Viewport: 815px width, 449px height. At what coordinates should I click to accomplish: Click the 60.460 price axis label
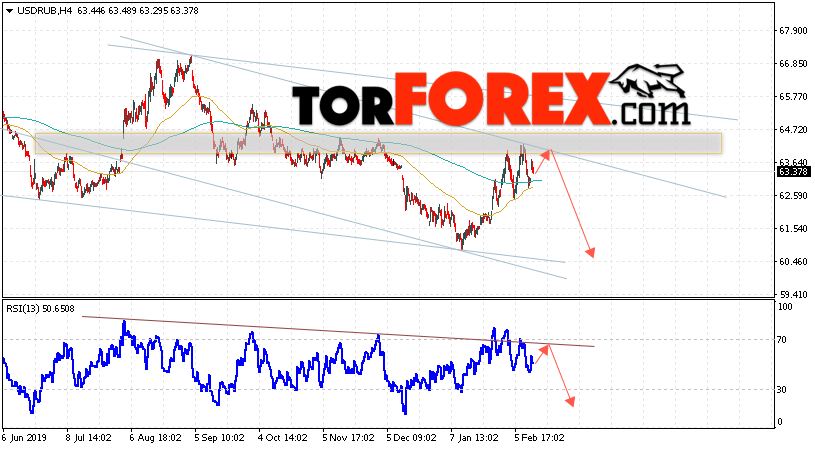click(793, 261)
